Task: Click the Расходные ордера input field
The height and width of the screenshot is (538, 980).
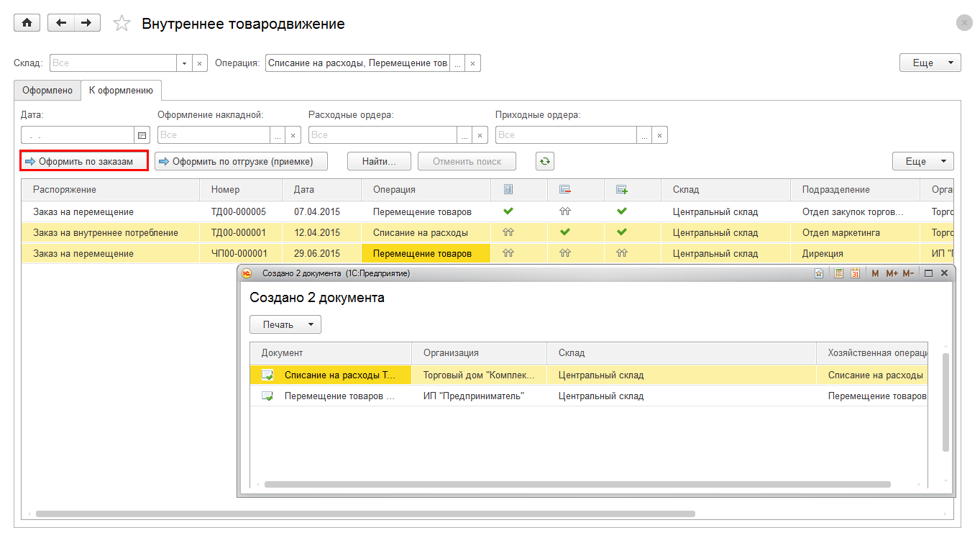Action: (383, 135)
